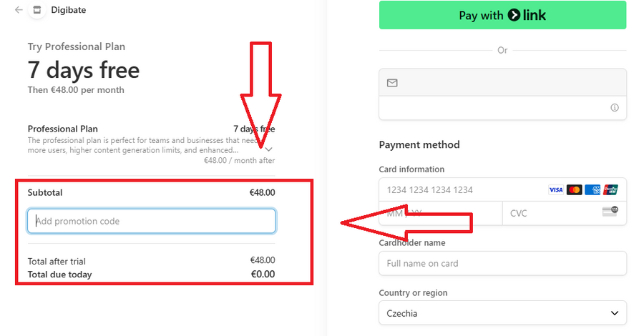This screenshot has height=336, width=644.
Task: Expand the Professional Plan description chevron
Action: tap(268, 149)
